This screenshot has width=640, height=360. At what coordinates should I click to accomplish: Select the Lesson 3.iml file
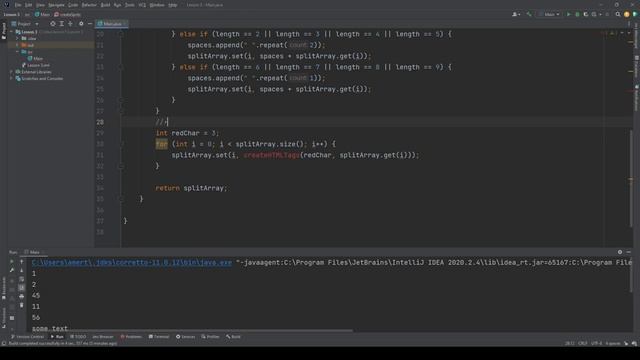pos(36,65)
